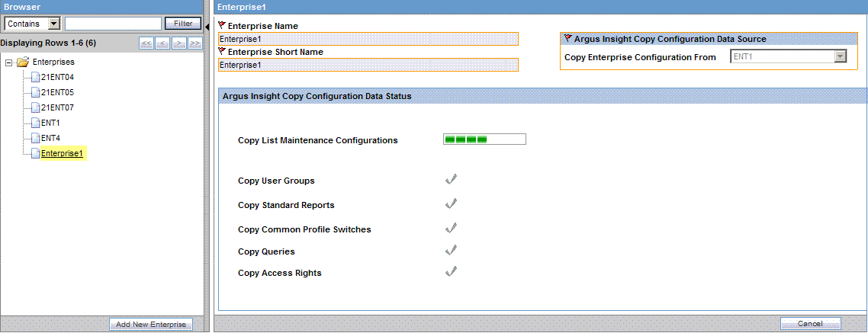The height and width of the screenshot is (333, 868).
Task: Click the checkmark icon for Copy Queries
Action: 451,250
